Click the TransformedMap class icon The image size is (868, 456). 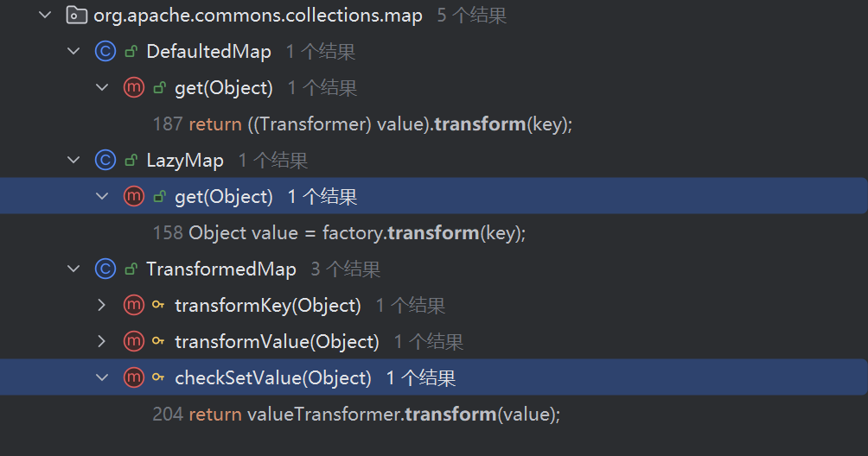pyautogui.click(x=105, y=269)
